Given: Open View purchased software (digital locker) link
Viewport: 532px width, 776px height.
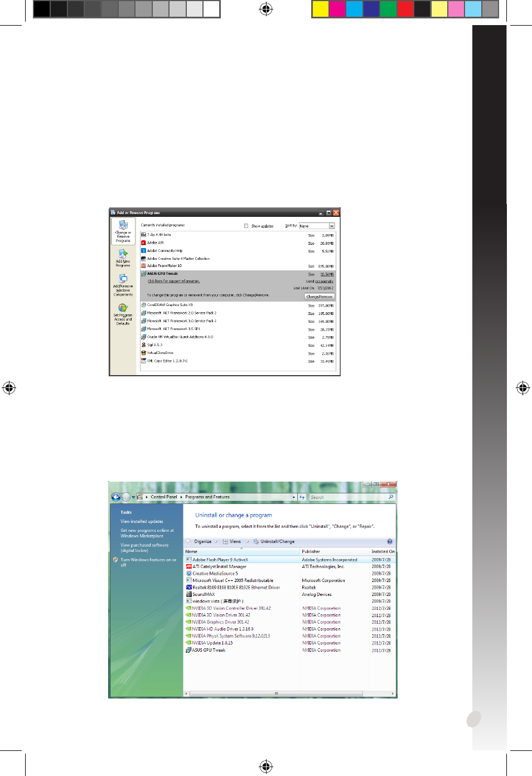Looking at the screenshot, I should 144,547.
